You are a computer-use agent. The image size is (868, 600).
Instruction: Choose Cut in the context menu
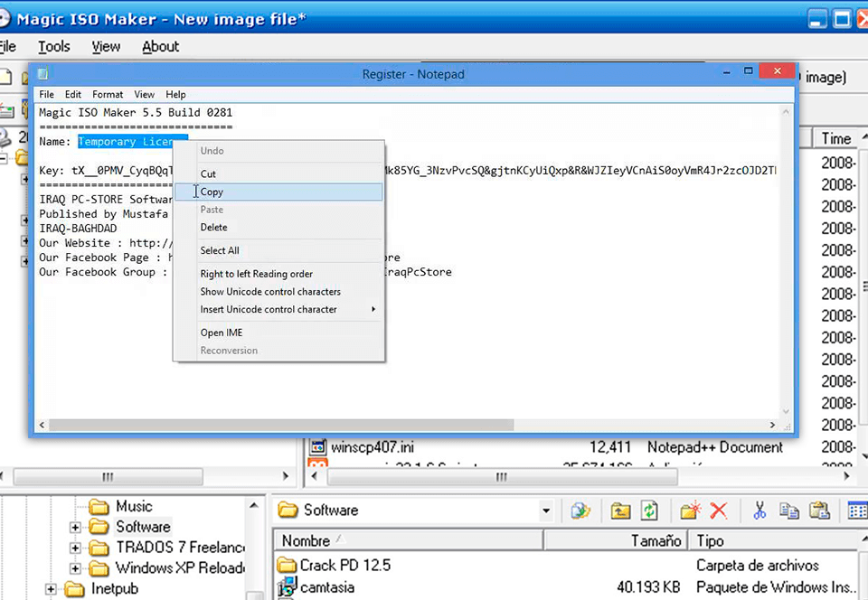(278, 174)
